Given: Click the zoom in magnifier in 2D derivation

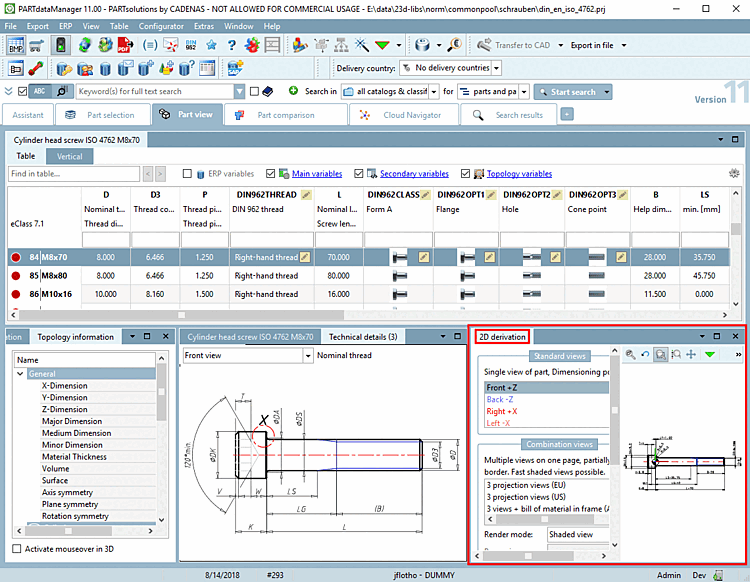Looking at the screenshot, I should [x=630, y=355].
